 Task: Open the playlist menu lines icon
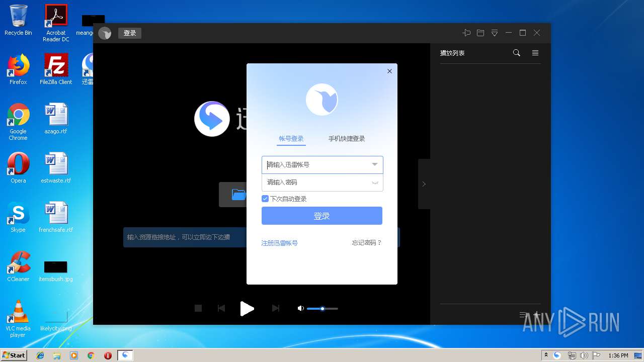coord(535,53)
